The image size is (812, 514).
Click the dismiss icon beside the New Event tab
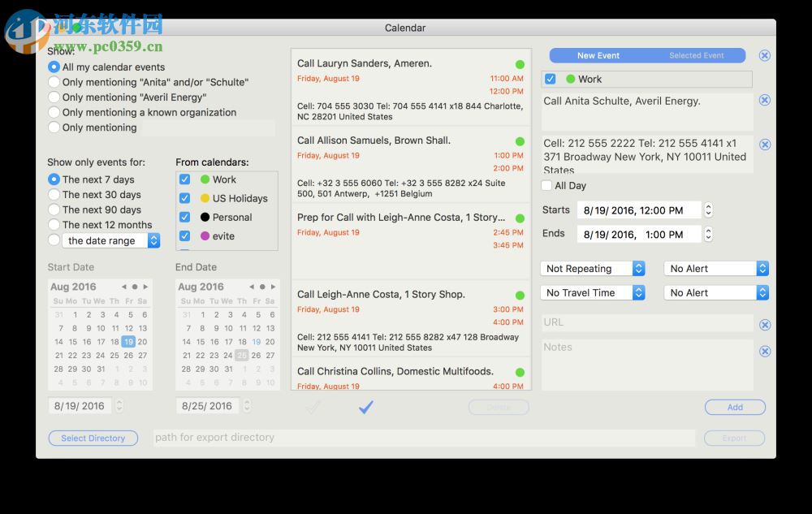[x=765, y=55]
